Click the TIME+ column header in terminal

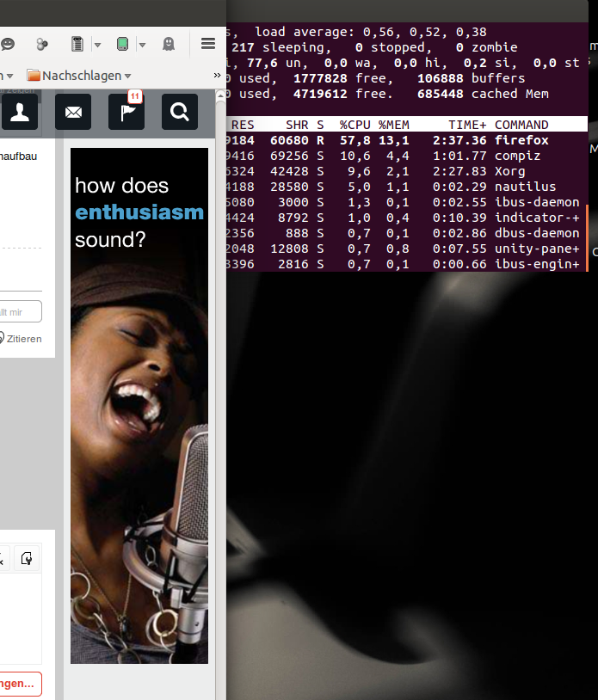pyautogui.click(x=467, y=125)
